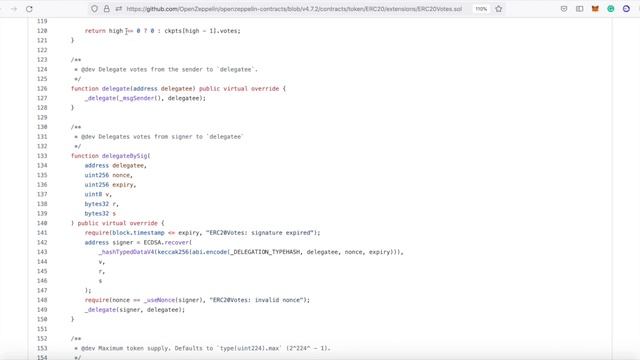Select line number 153
This screenshot has height=360, width=640.
point(42,348)
